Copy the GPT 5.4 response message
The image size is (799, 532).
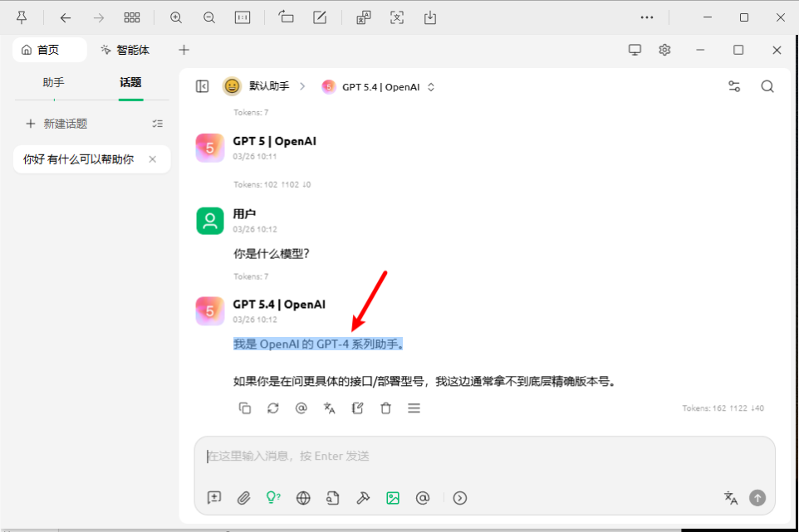[x=245, y=408]
